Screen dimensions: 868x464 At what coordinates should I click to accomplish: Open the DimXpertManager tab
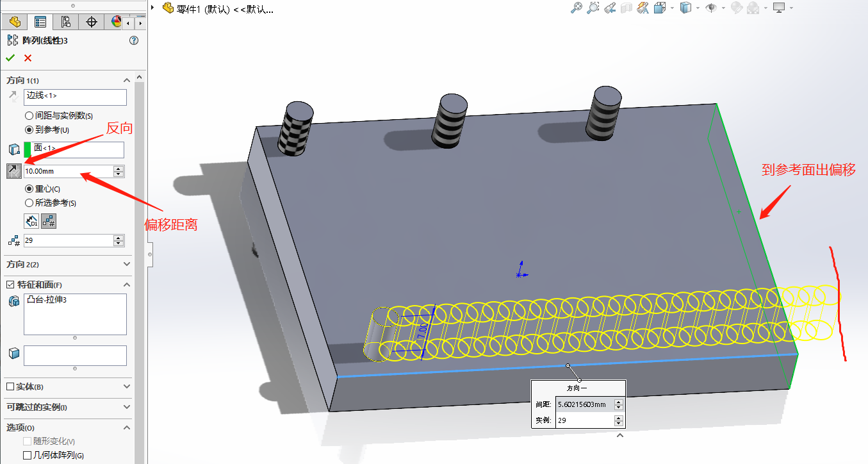92,22
